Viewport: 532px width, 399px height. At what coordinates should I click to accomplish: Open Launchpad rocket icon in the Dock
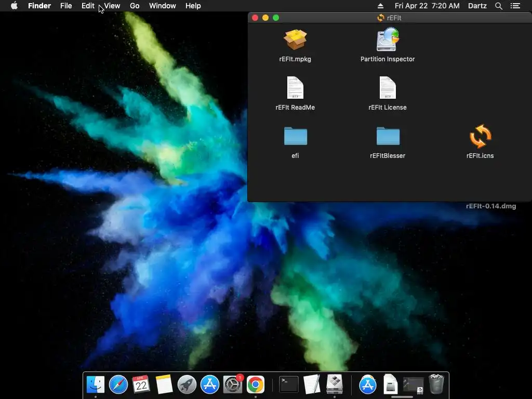[x=187, y=384]
